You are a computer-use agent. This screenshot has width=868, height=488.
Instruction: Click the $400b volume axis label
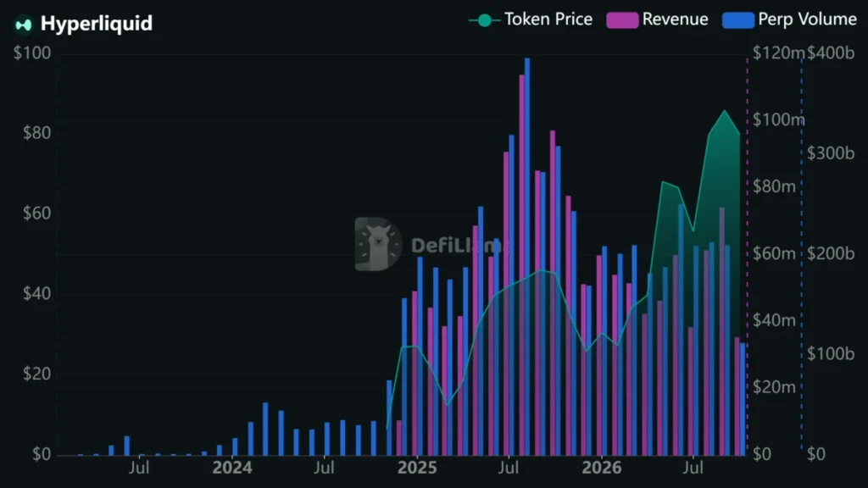click(x=831, y=53)
